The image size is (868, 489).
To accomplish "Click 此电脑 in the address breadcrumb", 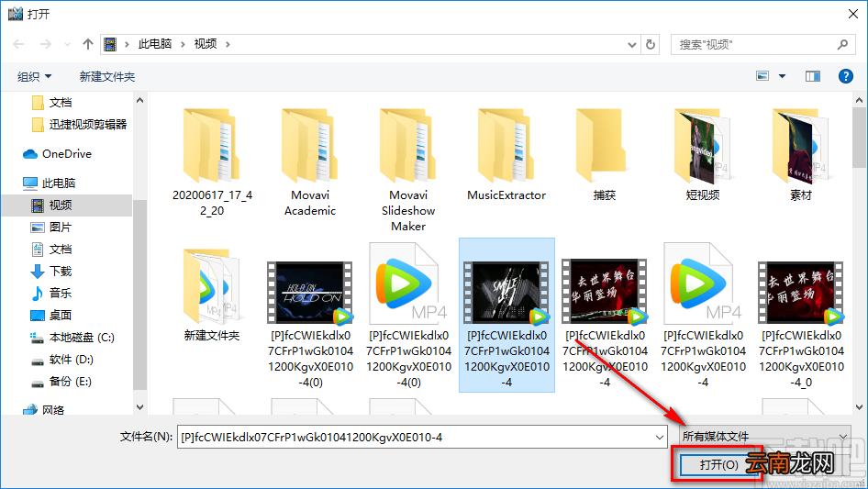I will point(155,44).
